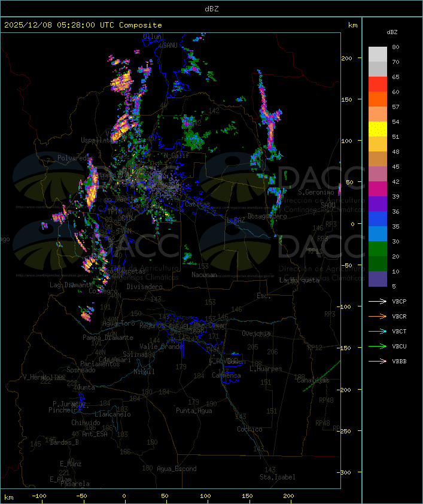Click the Polvaredas map label

pos(75,158)
